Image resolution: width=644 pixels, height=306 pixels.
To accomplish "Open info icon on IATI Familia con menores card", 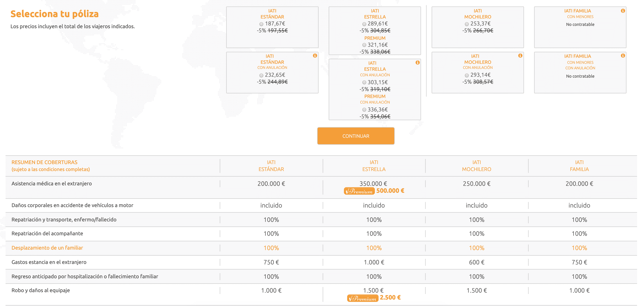I will 623,11.
